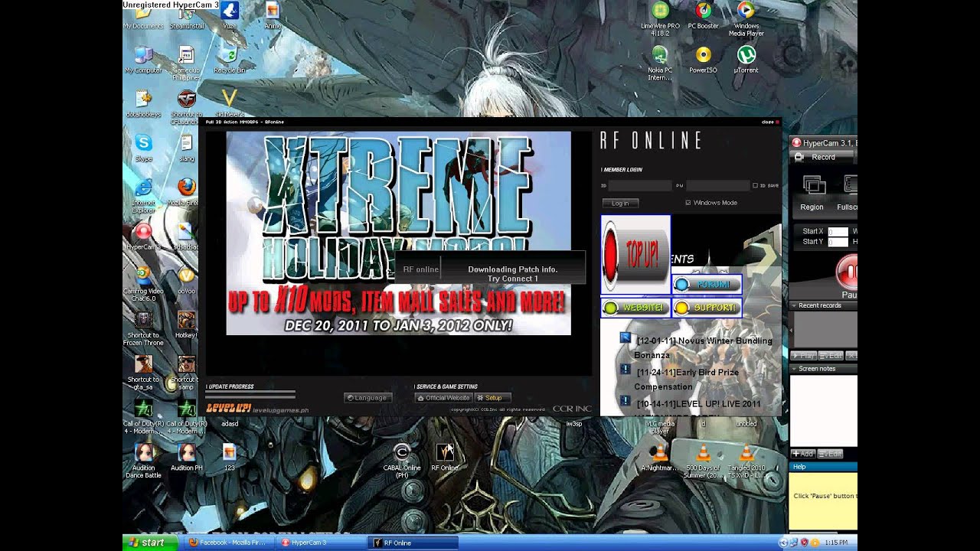Launch ooVoo desktop icon
Screen dimensions: 980x551
(x=186, y=280)
